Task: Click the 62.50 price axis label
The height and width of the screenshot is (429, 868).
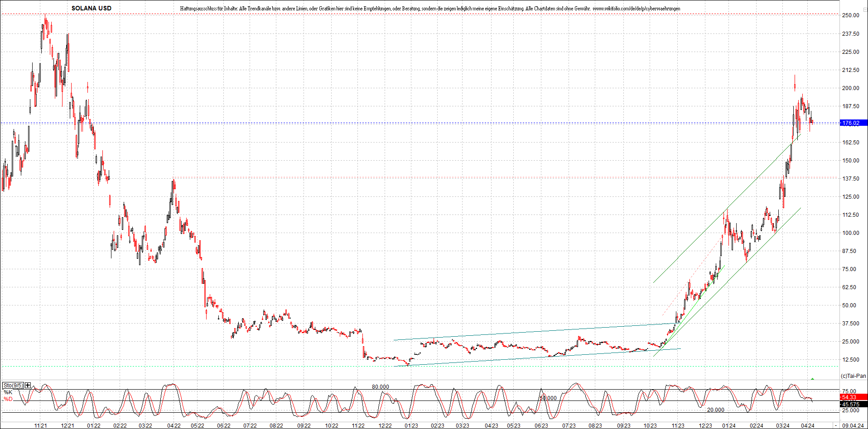Action: coord(849,287)
